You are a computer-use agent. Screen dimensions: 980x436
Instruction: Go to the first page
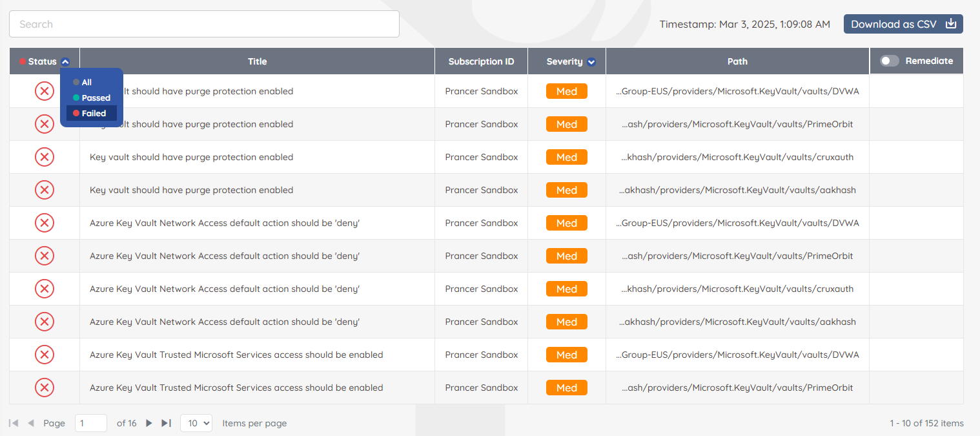point(14,423)
